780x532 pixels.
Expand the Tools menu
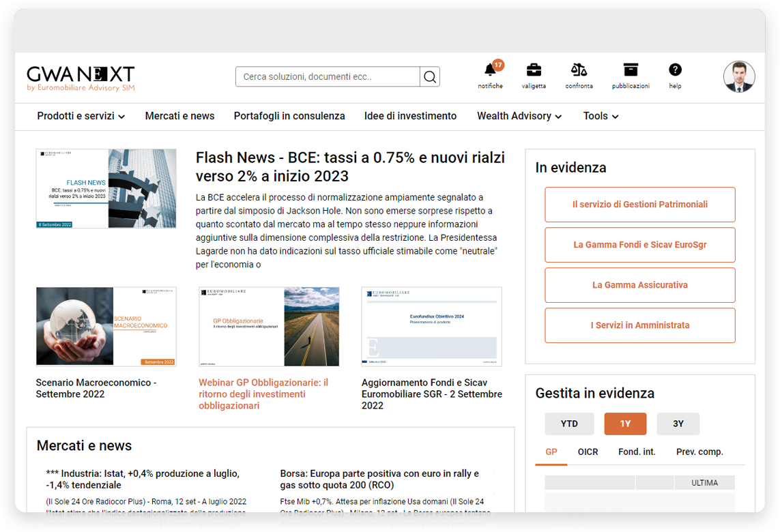tap(601, 116)
